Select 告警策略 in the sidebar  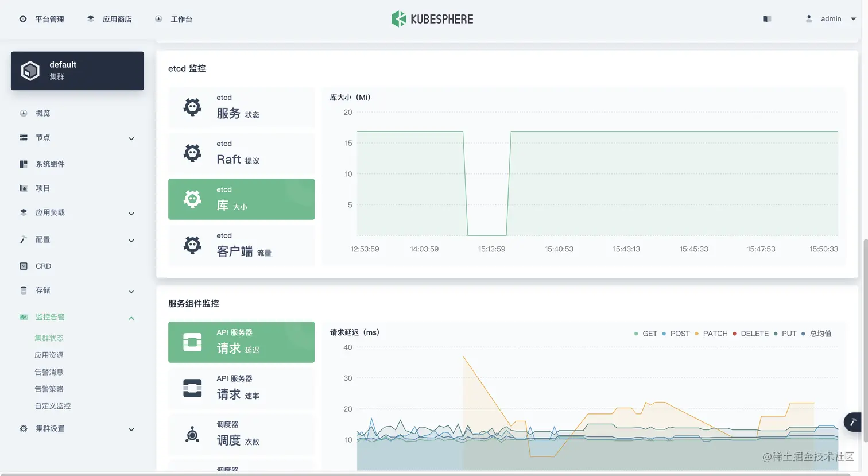tap(49, 389)
